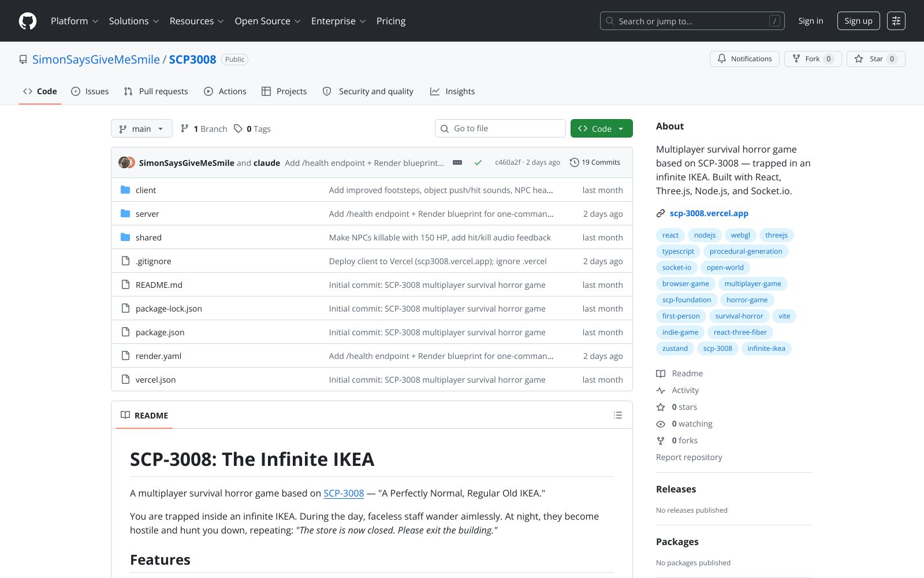
Task: Open the SimonSaysGiveMeSmile owner link
Action: (96, 60)
